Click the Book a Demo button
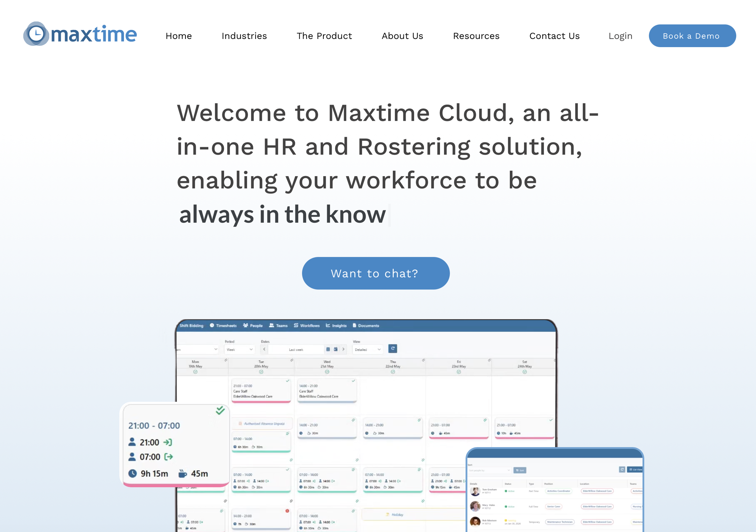The width and height of the screenshot is (756, 532). pos(692,36)
